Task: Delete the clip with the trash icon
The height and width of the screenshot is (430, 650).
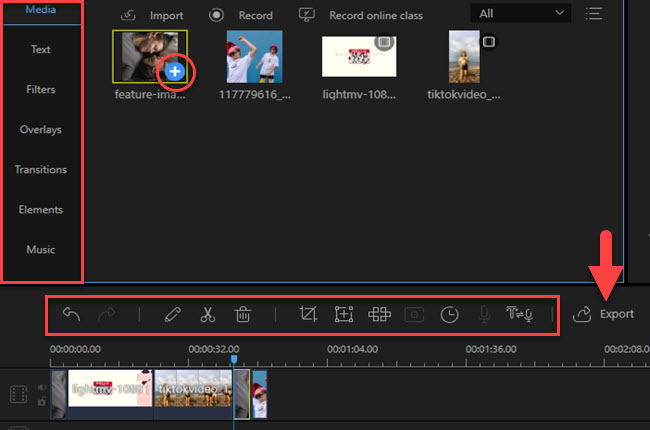Action: coord(243,314)
